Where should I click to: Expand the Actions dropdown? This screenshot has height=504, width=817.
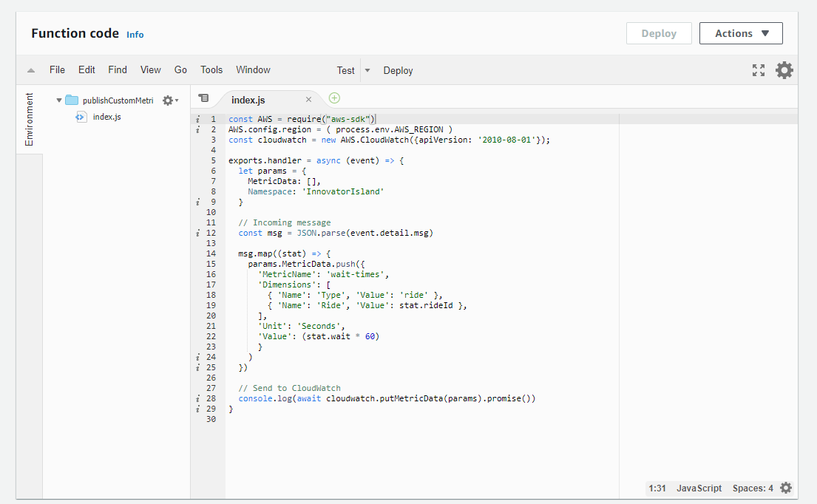(741, 33)
